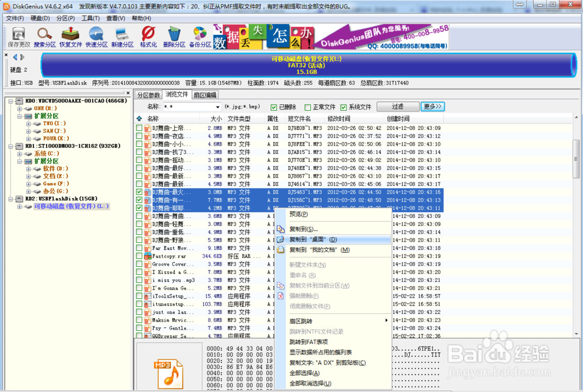Expand the 软件 (D:) partition node
583x392 pixels.
[x=29, y=169]
